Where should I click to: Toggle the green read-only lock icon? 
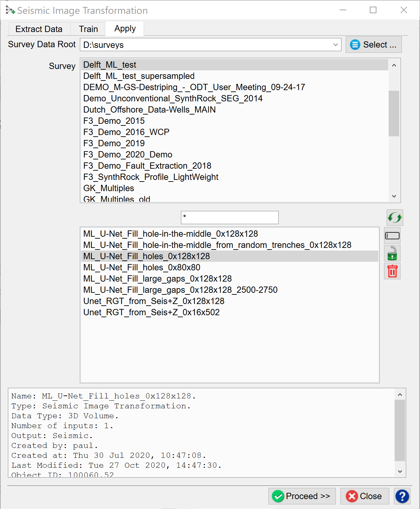point(392,254)
